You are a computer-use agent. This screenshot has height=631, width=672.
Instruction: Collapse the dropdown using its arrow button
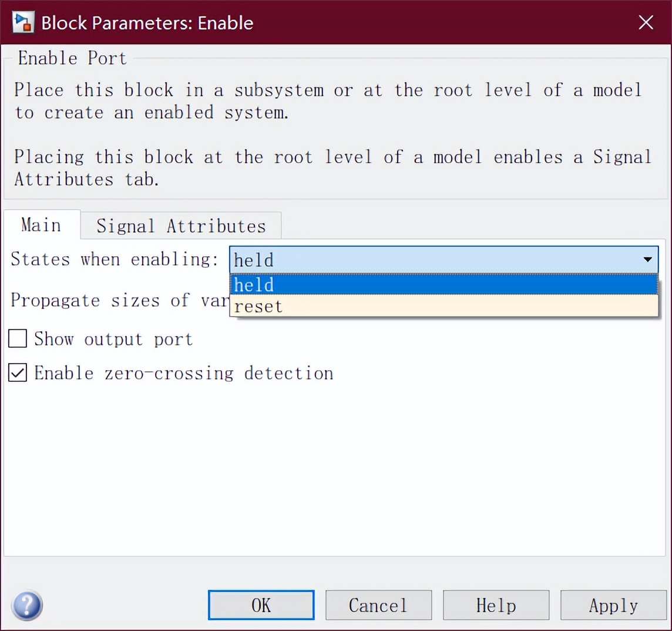(647, 259)
